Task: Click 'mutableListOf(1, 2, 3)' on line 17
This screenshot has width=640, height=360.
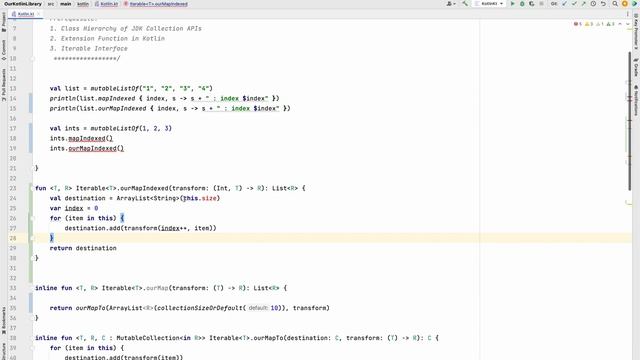Action: pyautogui.click(x=131, y=129)
